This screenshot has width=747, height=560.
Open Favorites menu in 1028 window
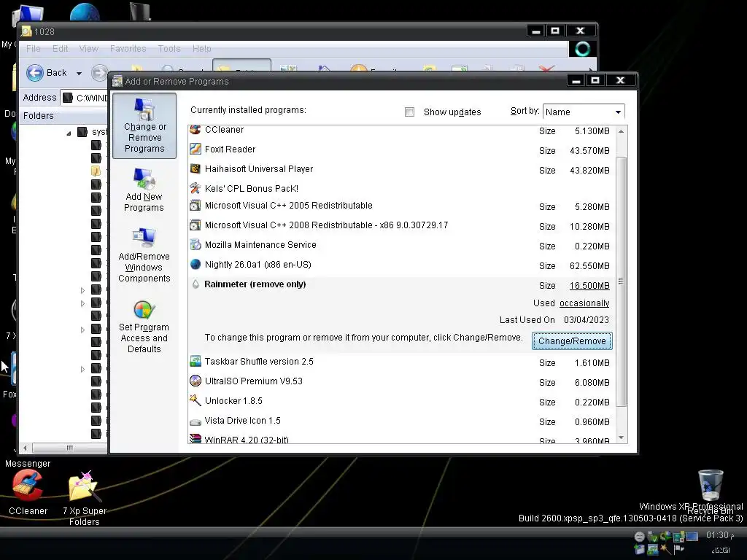click(x=128, y=49)
